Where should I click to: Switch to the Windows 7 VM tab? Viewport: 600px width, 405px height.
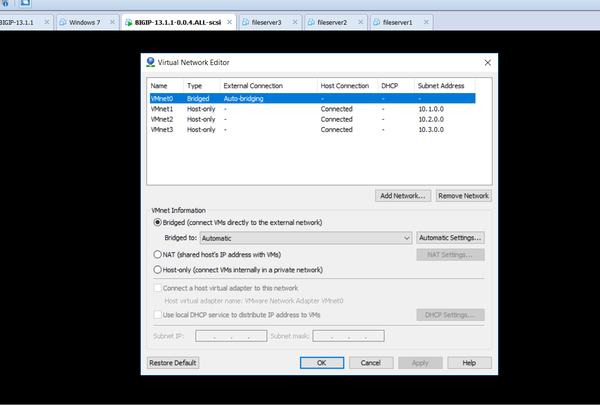point(87,22)
